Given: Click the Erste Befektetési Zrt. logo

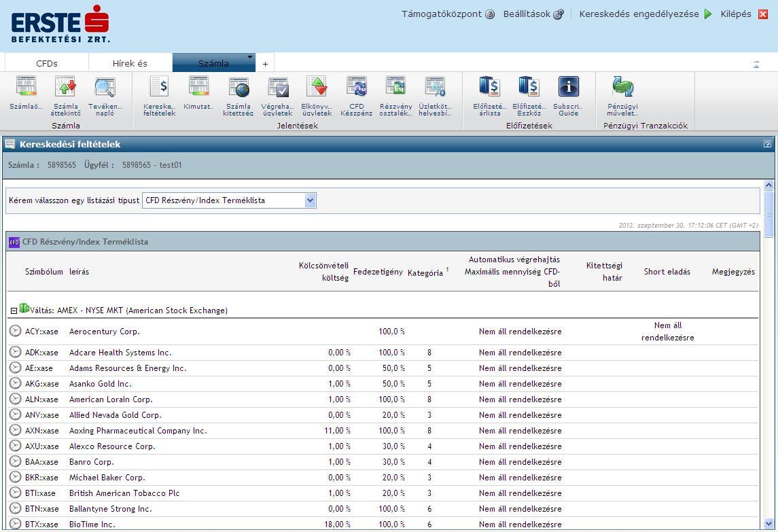Looking at the screenshot, I should tap(60, 24).
